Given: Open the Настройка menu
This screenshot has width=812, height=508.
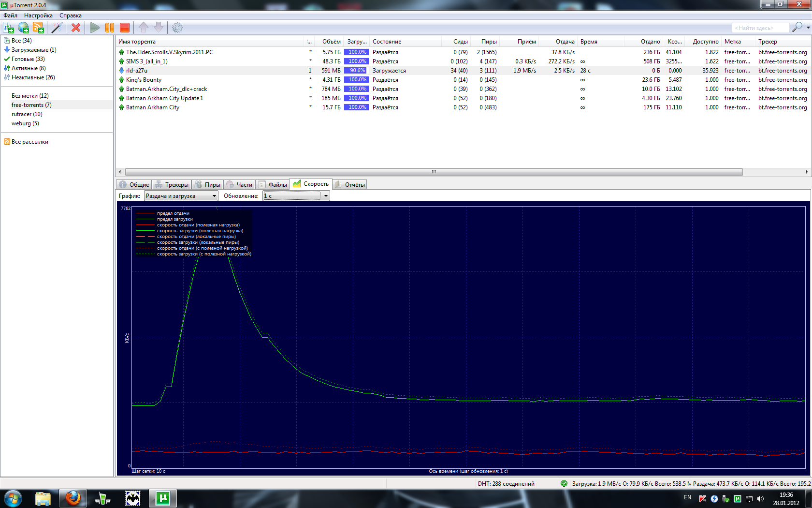Looking at the screenshot, I should [x=38, y=15].
